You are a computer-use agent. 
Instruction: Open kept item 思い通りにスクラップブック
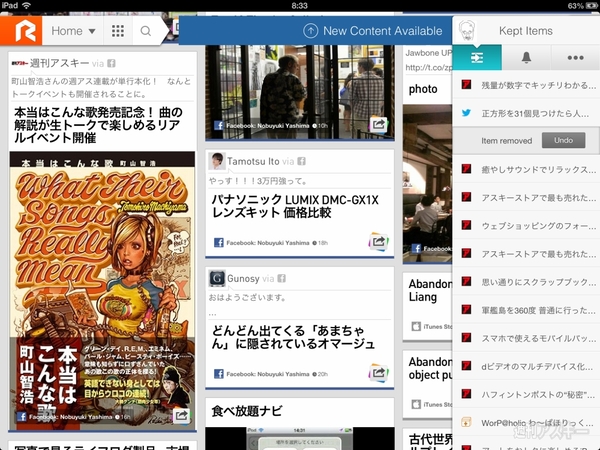click(x=526, y=282)
